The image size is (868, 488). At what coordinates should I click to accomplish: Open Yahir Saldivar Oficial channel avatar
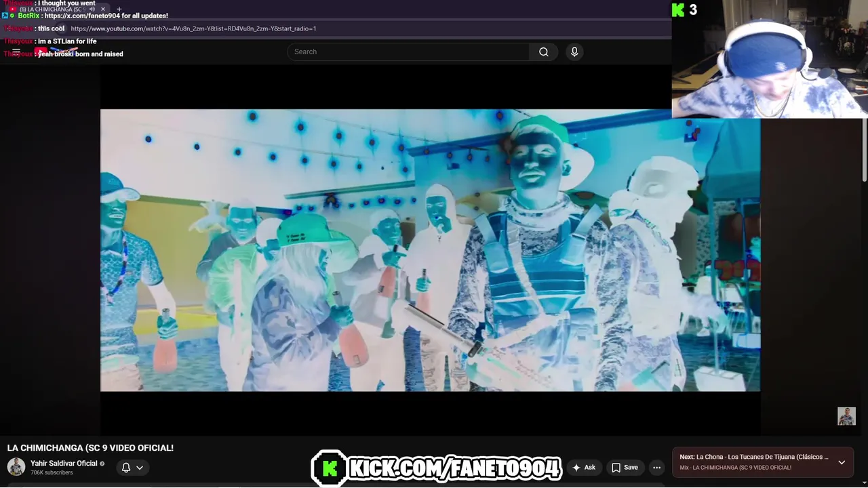pos(16,467)
